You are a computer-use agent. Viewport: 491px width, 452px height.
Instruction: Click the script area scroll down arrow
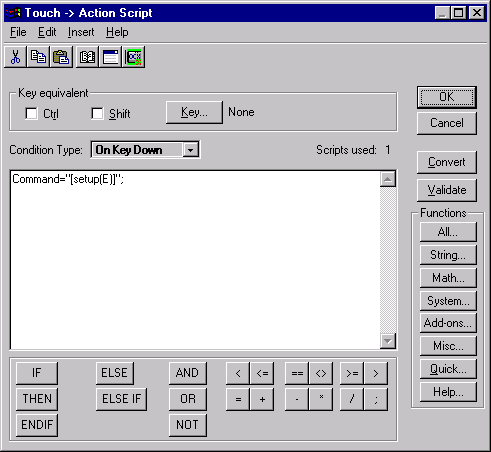tap(388, 341)
